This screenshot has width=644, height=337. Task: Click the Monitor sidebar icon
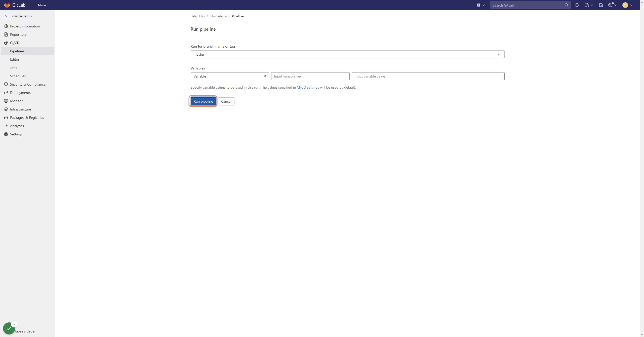(6, 101)
